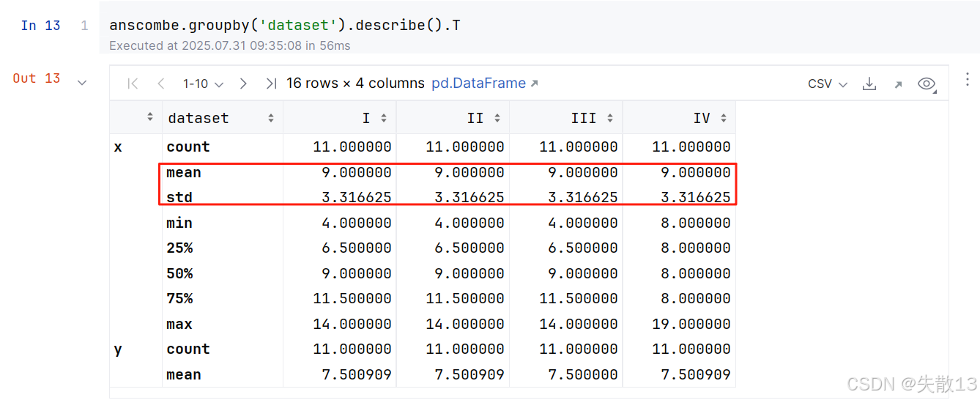Select the min row label
The image size is (980, 400).
[x=179, y=223]
